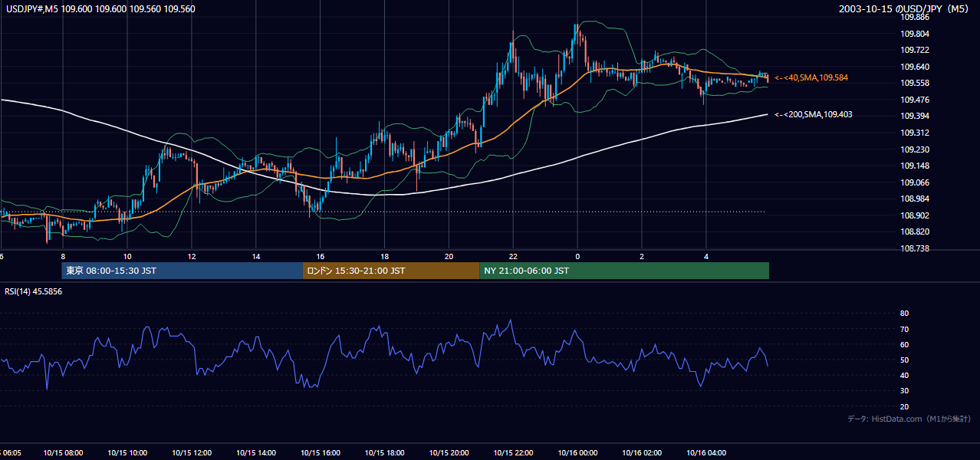
Task: Click price axis value 109.066
Action: pyautogui.click(x=914, y=182)
